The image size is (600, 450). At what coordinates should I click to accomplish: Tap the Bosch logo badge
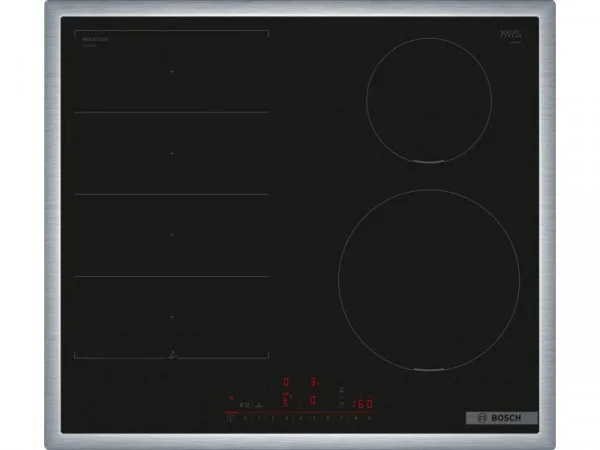[501, 417]
